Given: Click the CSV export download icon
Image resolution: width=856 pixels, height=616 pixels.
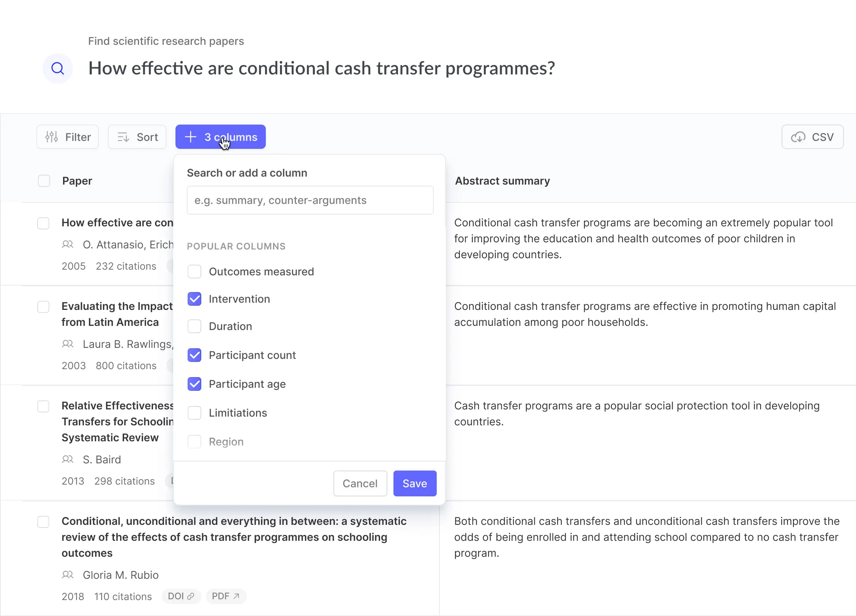Looking at the screenshot, I should (x=799, y=137).
